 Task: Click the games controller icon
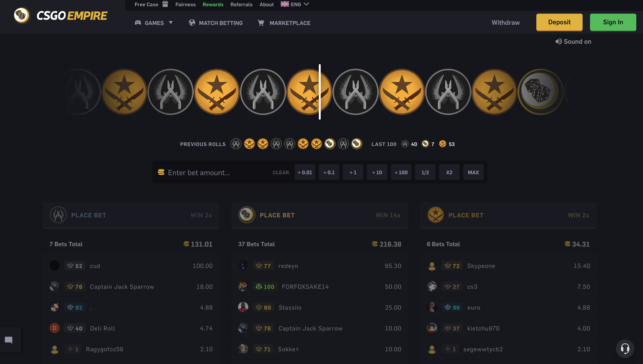pos(138,23)
